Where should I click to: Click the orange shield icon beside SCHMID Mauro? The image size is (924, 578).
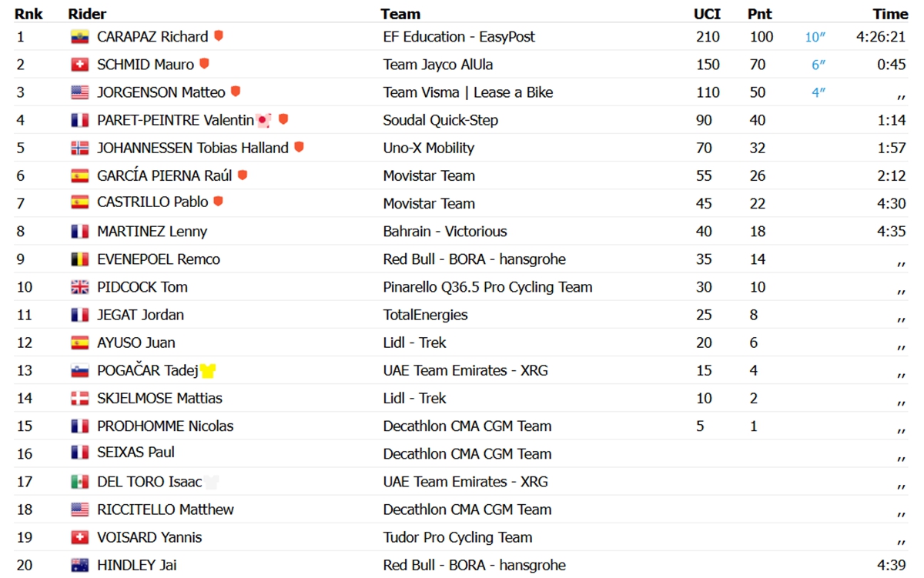(204, 64)
